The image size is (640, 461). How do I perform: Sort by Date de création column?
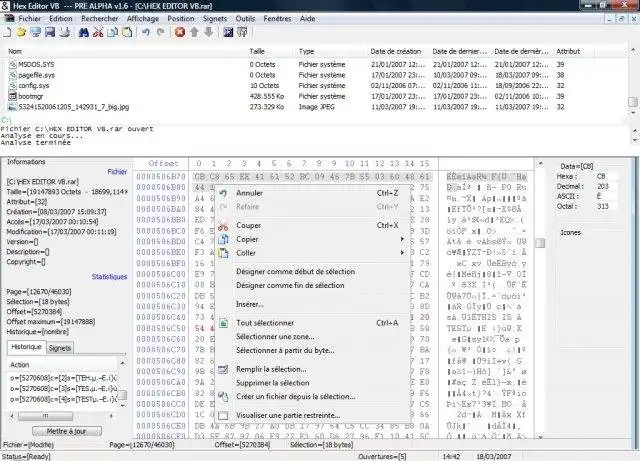pos(399,51)
